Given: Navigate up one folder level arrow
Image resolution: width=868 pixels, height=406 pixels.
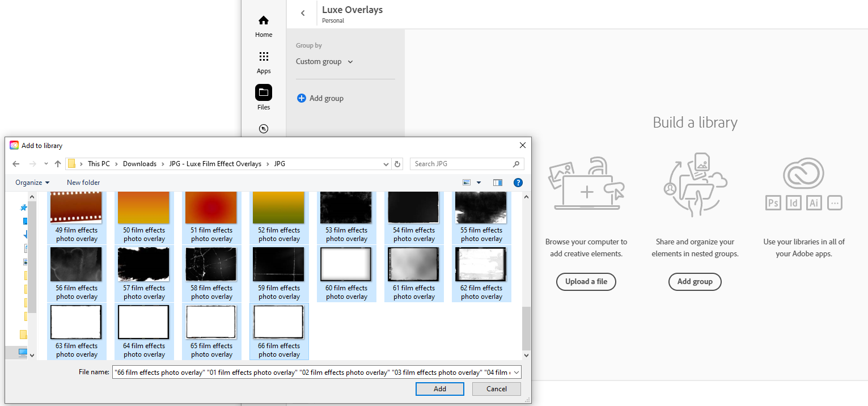Looking at the screenshot, I should point(58,164).
